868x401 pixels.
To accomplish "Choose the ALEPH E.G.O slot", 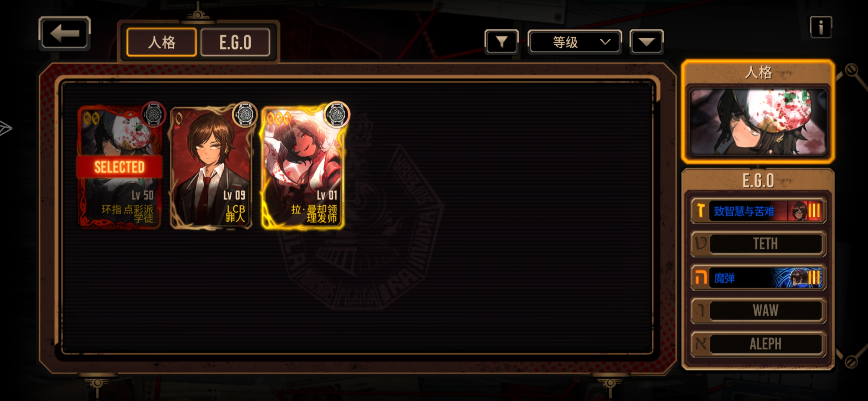I will (x=758, y=344).
